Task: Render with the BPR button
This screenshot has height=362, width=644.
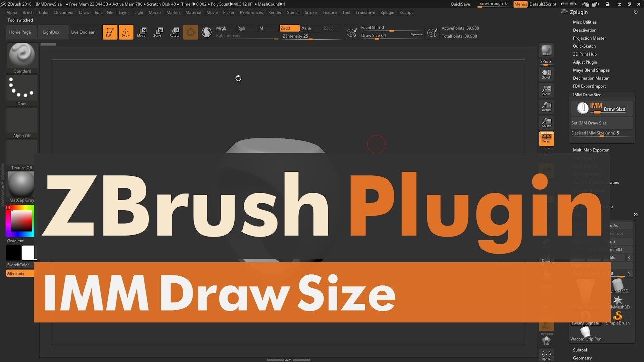Action: (546, 51)
